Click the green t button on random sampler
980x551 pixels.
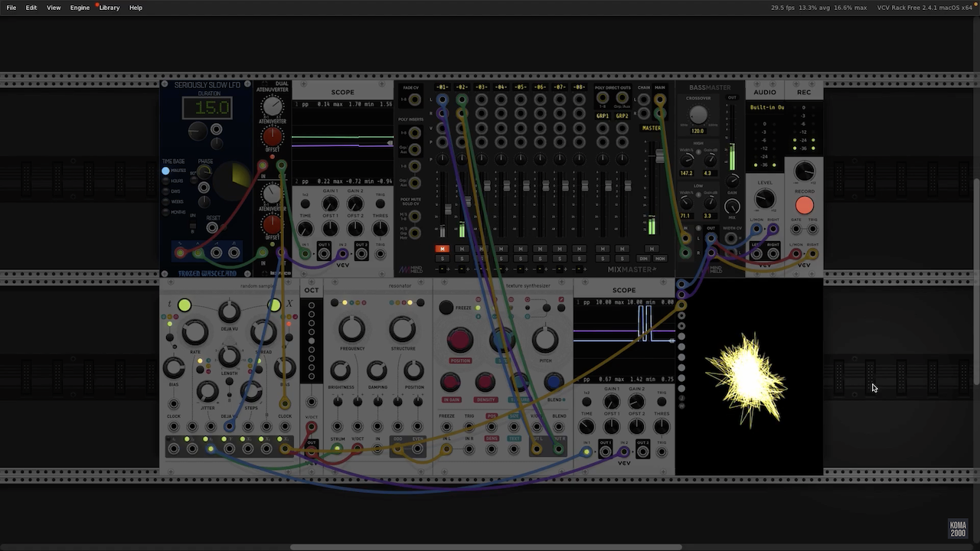(x=185, y=305)
